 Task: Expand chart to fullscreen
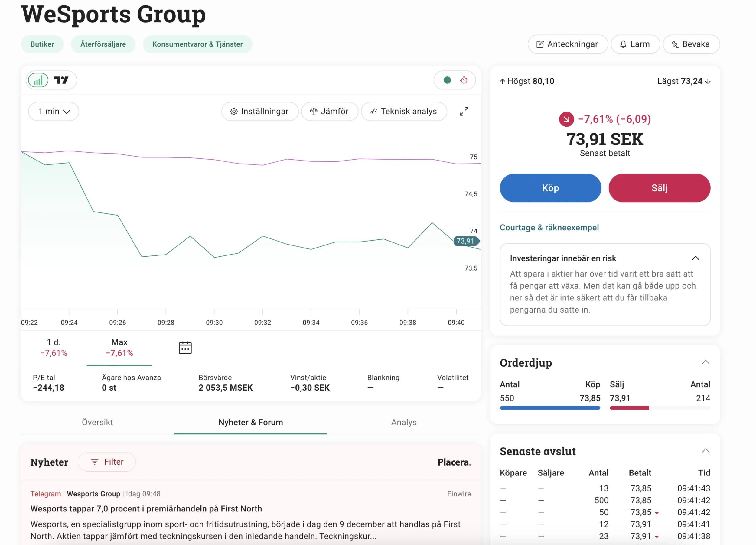coord(464,112)
